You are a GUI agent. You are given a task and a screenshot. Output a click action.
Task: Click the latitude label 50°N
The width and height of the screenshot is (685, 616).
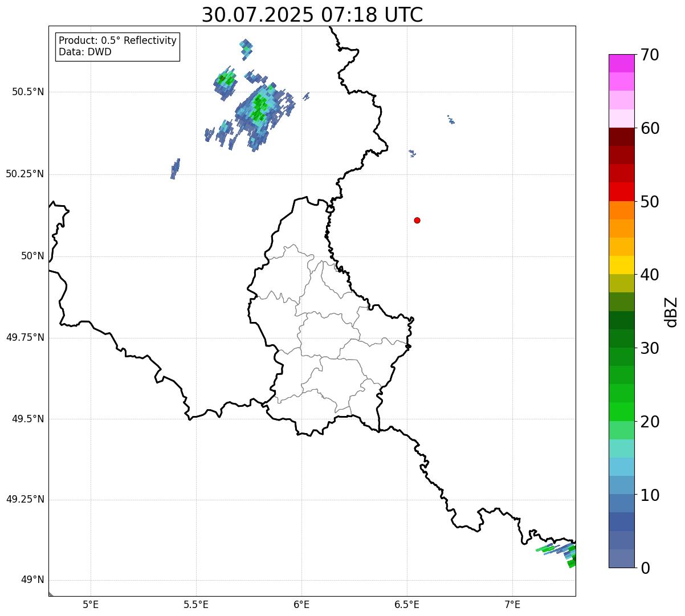(32, 256)
